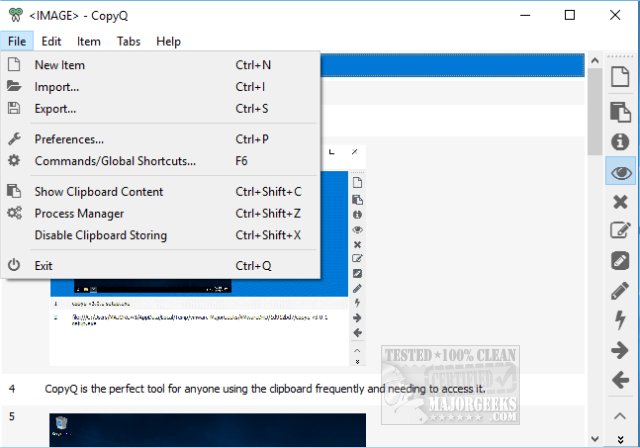Viewport: 640px width, 448px height.
Task: Click the scrollbar up arrow
Action: 595,61
